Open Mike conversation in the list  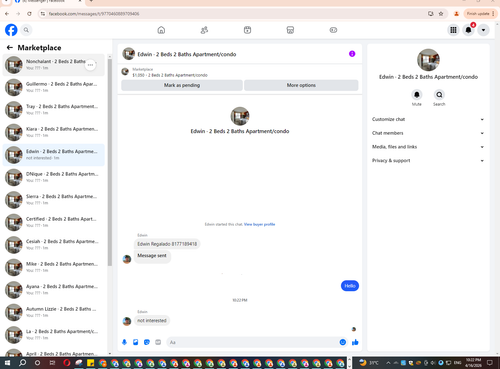(x=54, y=267)
